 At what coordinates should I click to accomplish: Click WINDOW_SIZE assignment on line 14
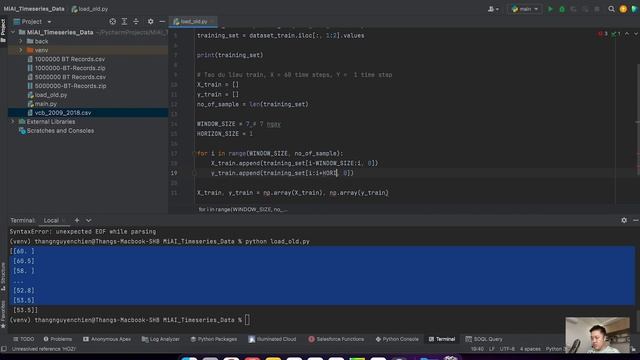click(x=238, y=124)
